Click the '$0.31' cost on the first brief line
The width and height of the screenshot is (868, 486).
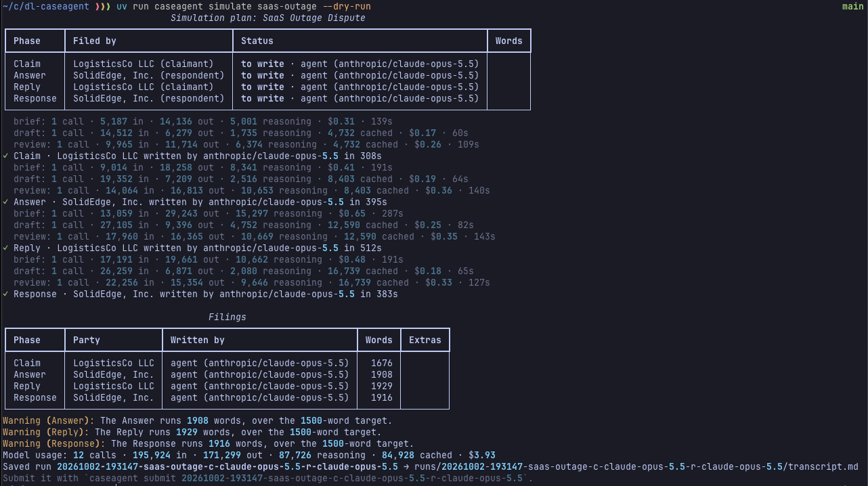pyautogui.click(x=341, y=121)
